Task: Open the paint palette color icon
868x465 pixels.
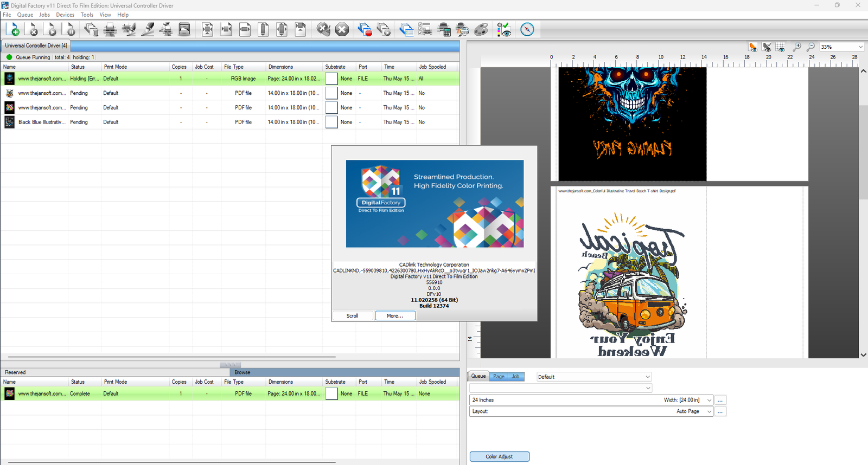Action: [x=481, y=29]
